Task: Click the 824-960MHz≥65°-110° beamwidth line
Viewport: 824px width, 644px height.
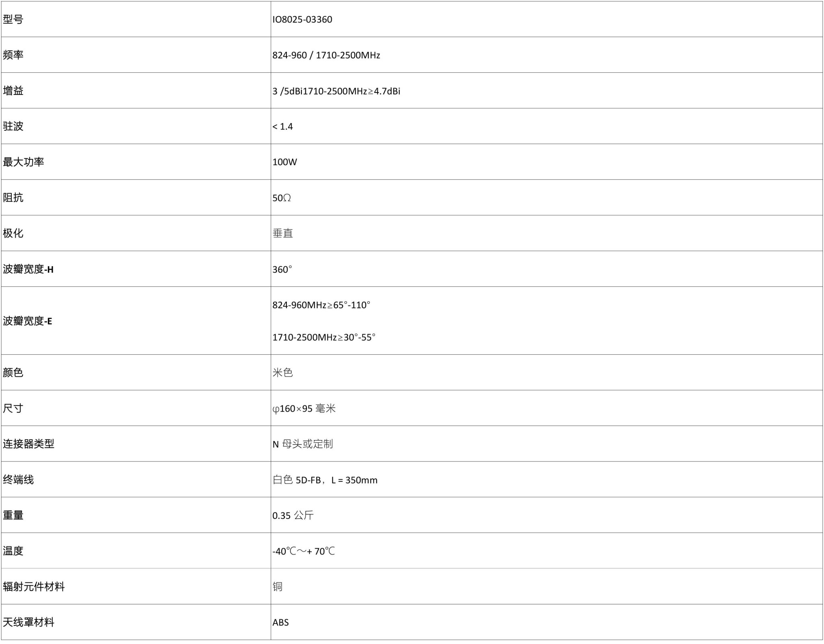Action: click(321, 305)
